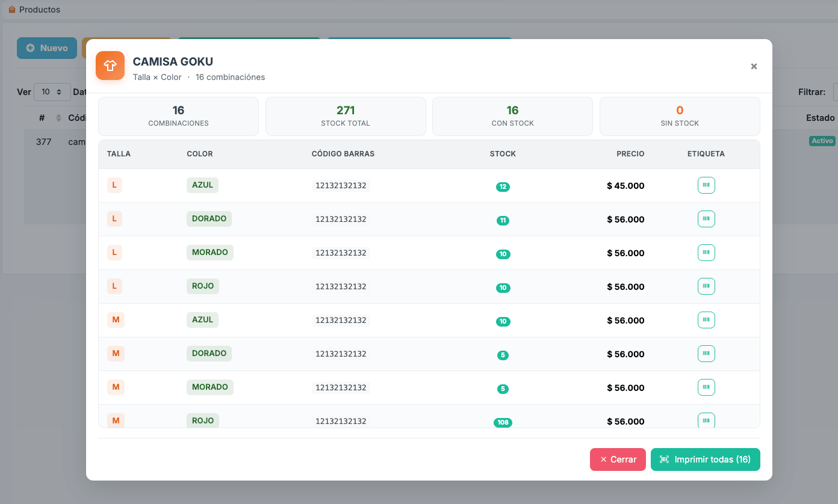Select the barcode label icon for M MORADO
Viewport: 838px width, 504px height.
[706, 387]
